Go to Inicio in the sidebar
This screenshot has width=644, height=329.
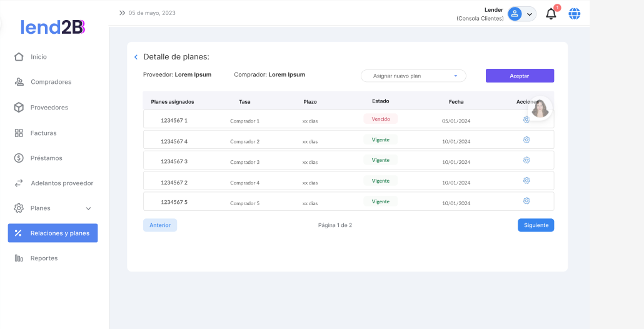(x=39, y=57)
